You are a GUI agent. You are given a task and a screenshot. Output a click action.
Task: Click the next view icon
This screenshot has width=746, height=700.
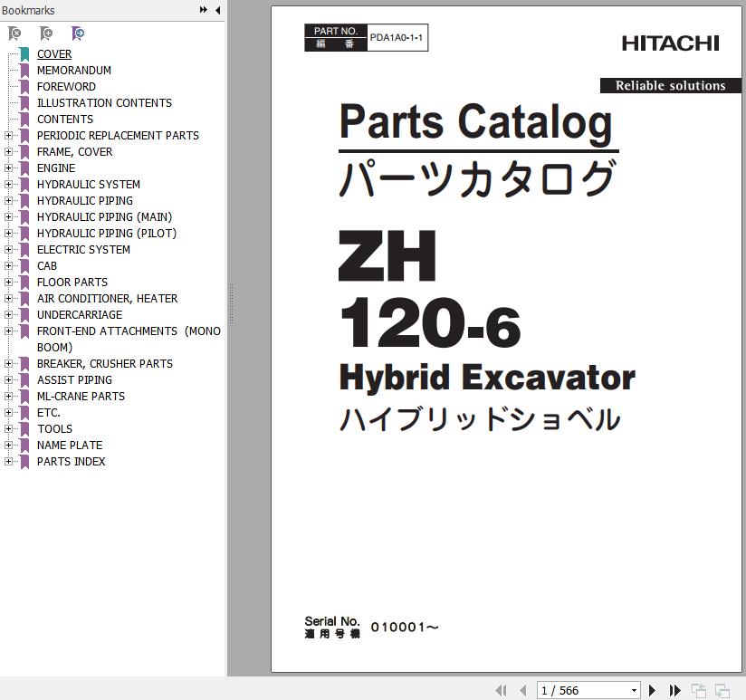pyautogui.click(x=722, y=690)
